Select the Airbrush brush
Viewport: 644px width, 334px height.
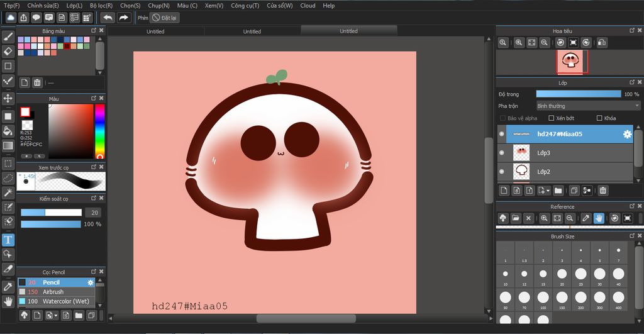pyautogui.click(x=56, y=292)
